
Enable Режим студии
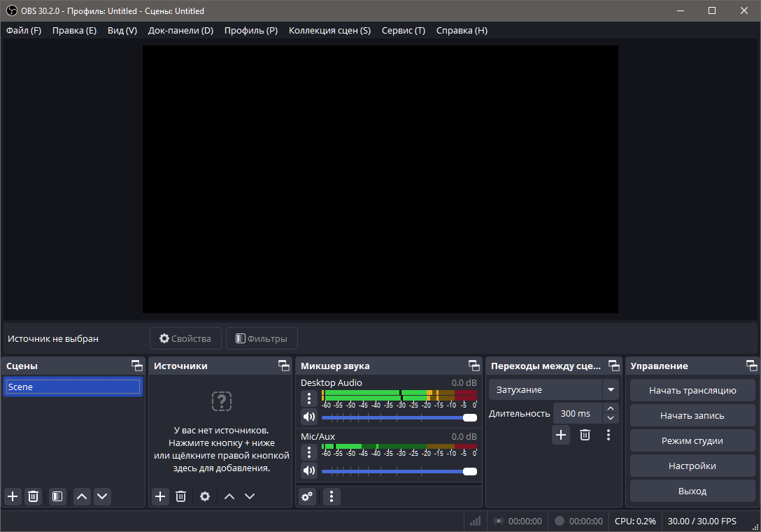coord(692,441)
